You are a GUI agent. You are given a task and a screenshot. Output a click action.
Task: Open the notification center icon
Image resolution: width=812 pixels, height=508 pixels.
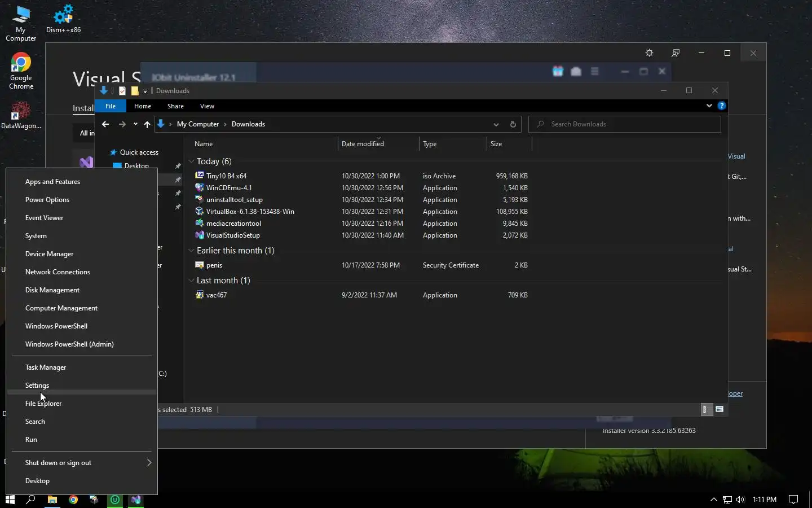pos(793,500)
